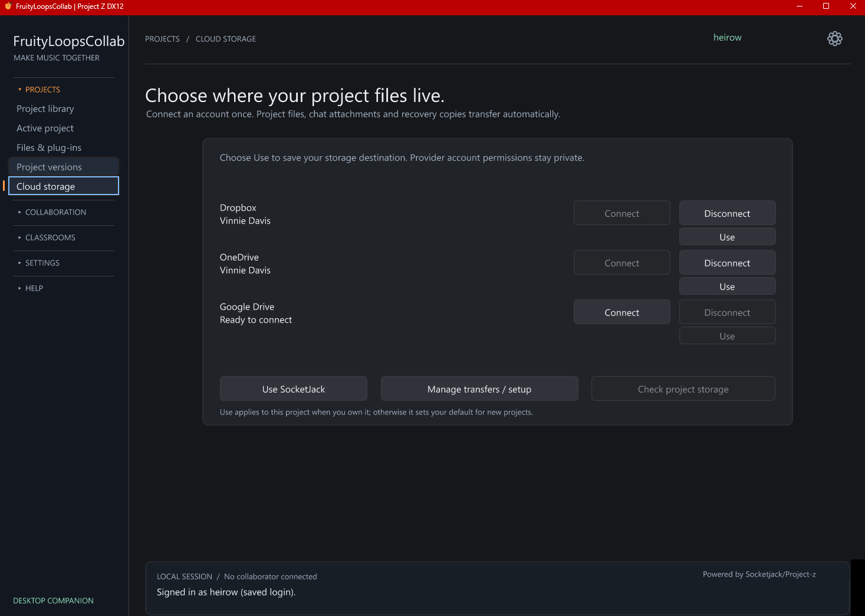This screenshot has width=865, height=616.
Task: Open Project library page
Action: (64, 108)
